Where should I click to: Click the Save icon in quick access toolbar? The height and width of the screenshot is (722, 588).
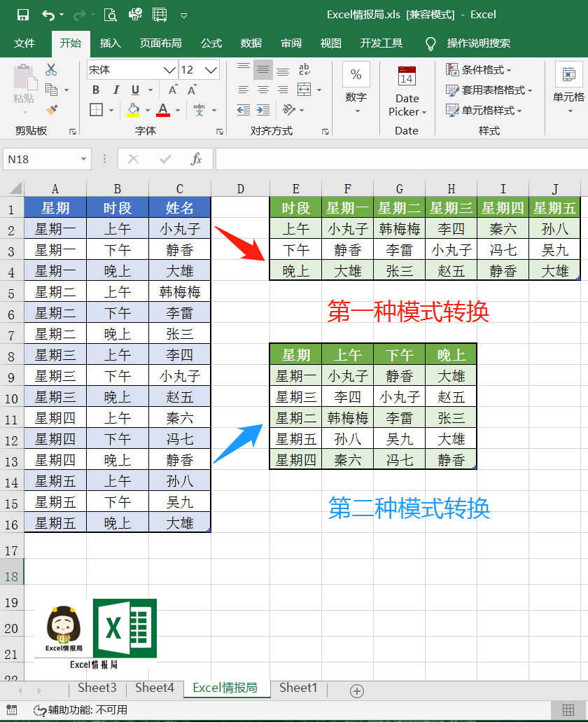click(22, 15)
